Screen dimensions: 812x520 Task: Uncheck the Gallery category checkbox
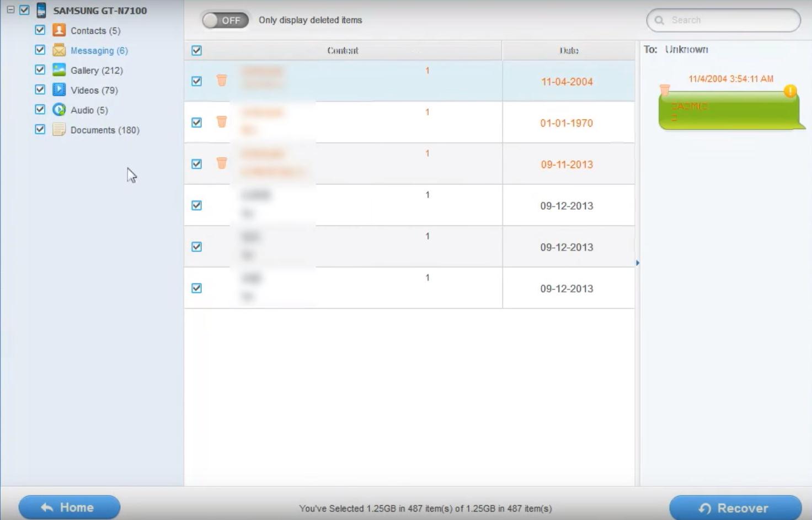[40, 70]
